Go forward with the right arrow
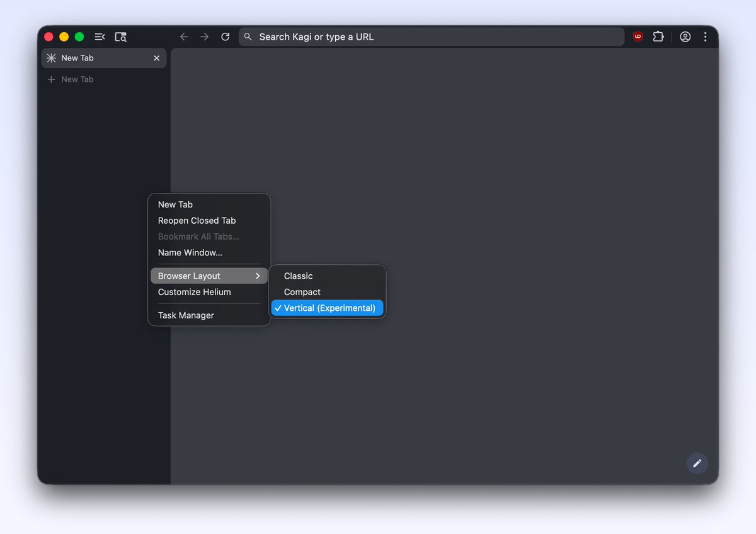 pyautogui.click(x=205, y=37)
